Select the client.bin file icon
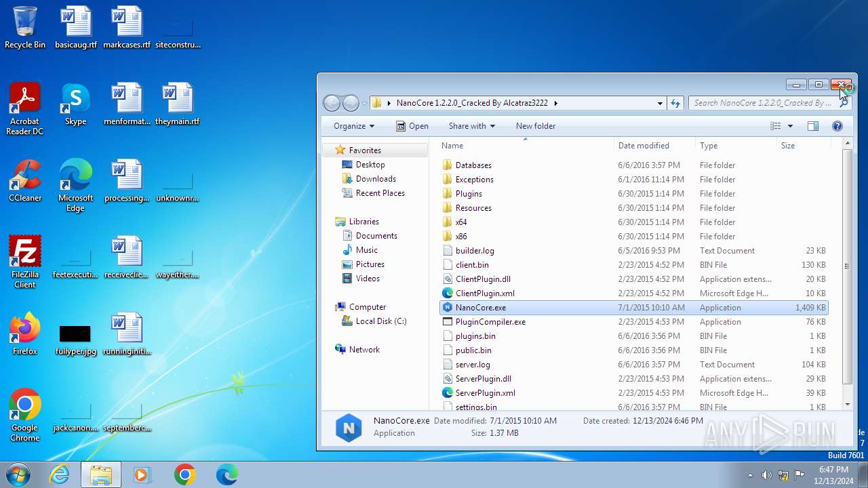 click(447, 265)
